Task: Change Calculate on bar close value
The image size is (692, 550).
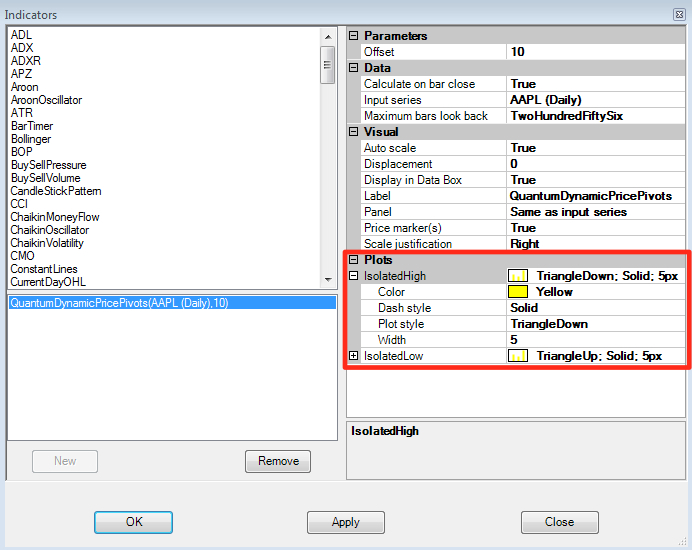Action: point(596,84)
